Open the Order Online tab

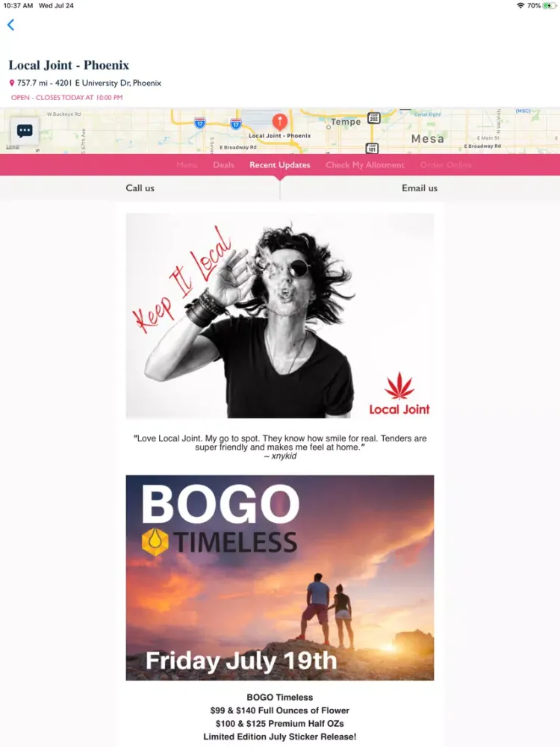446,165
